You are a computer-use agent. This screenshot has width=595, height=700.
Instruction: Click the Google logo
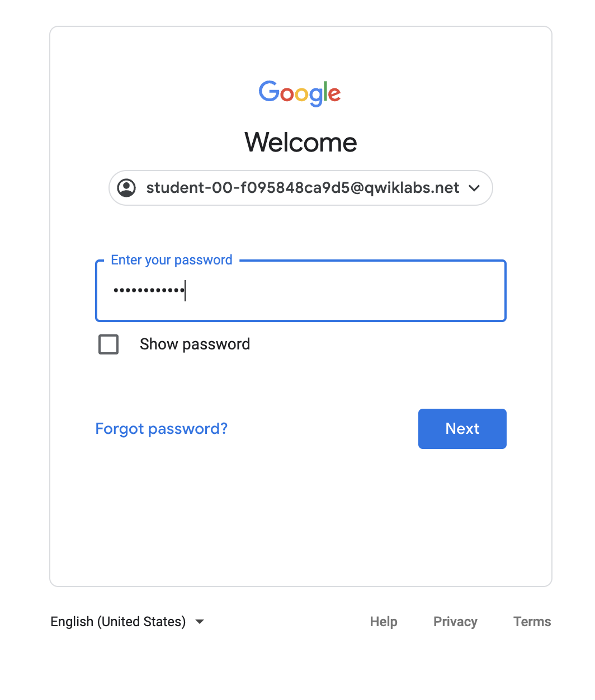(300, 93)
